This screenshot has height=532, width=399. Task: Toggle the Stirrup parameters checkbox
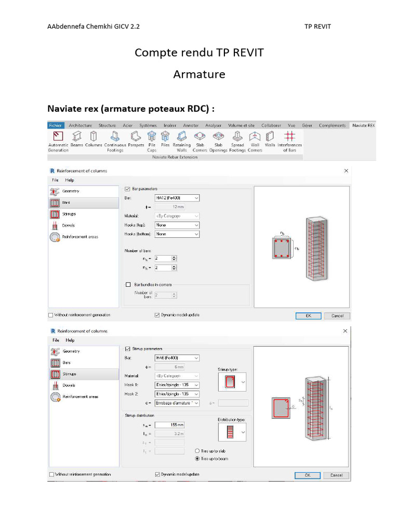click(x=128, y=349)
